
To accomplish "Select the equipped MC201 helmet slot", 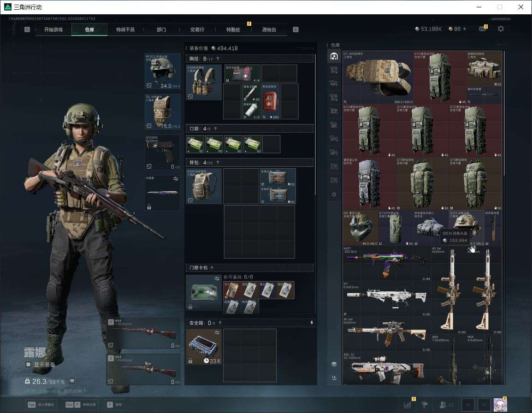I will tap(163, 71).
